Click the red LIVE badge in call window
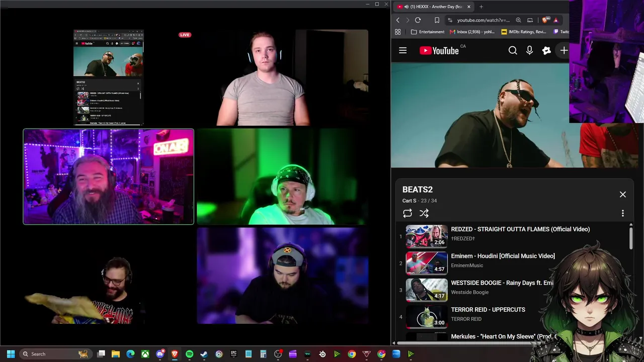 click(185, 35)
